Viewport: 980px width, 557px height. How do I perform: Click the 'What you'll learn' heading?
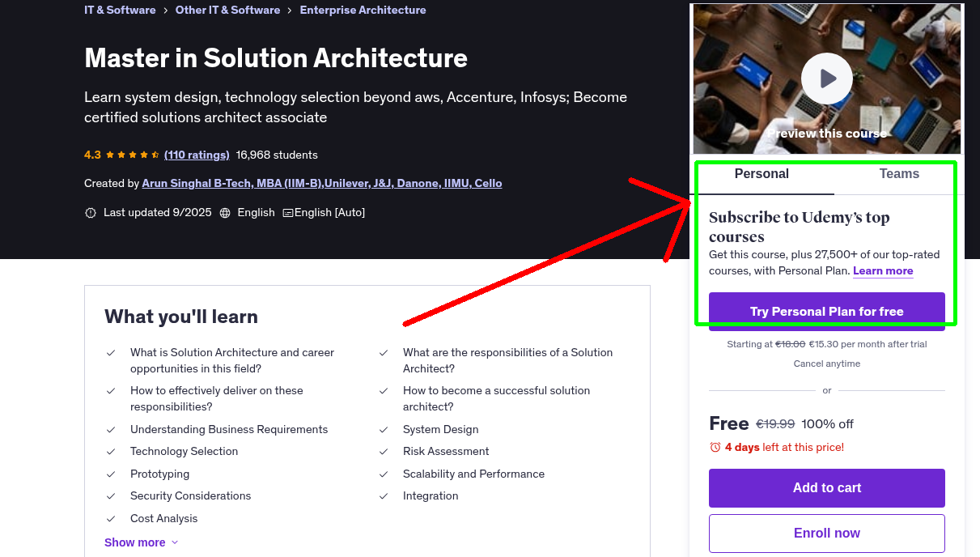coord(181,317)
